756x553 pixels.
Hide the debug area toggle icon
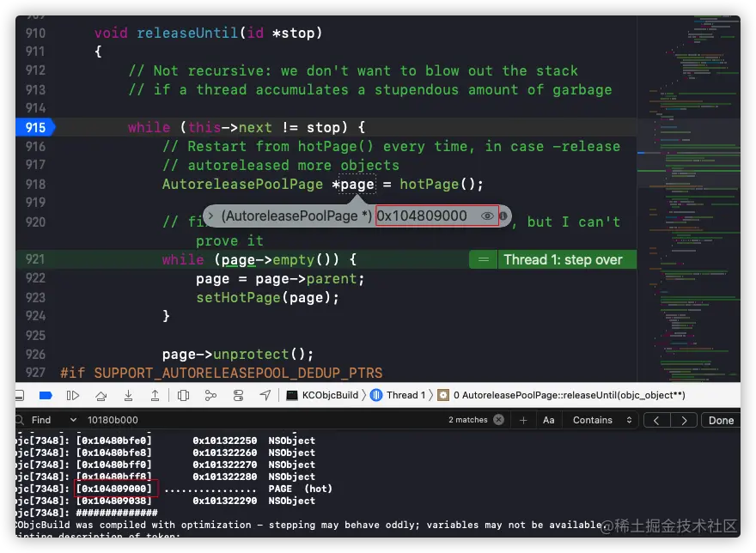19,396
